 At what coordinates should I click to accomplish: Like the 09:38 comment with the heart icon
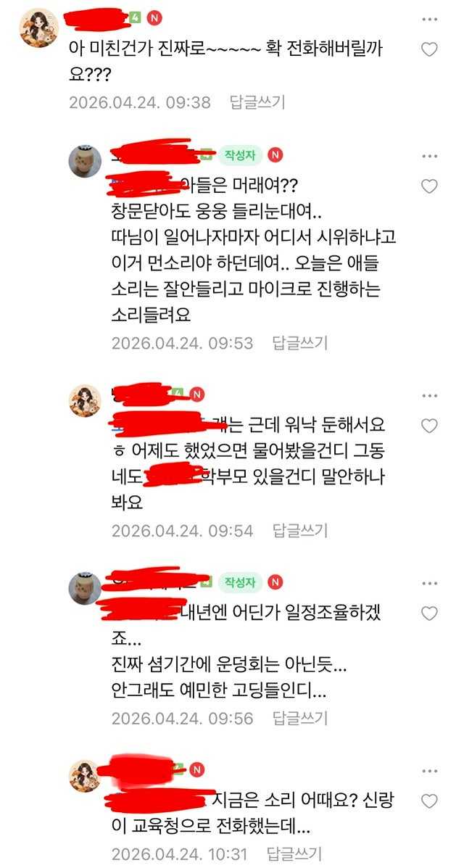coord(429,49)
